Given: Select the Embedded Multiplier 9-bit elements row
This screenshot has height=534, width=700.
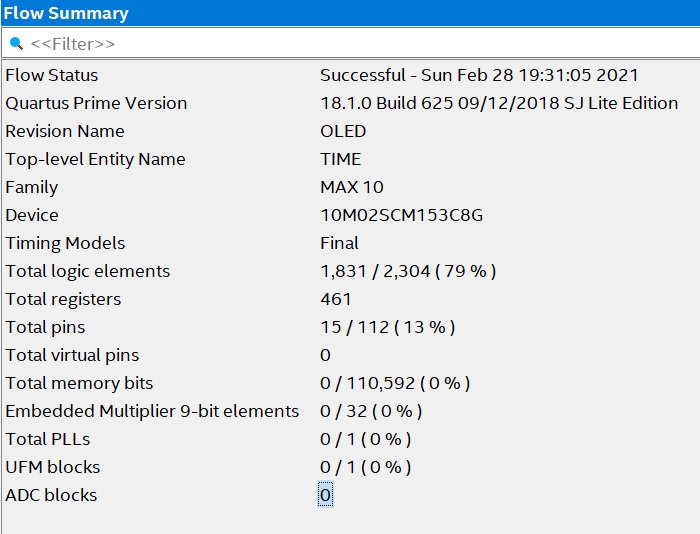Looking at the screenshot, I should [351, 411].
